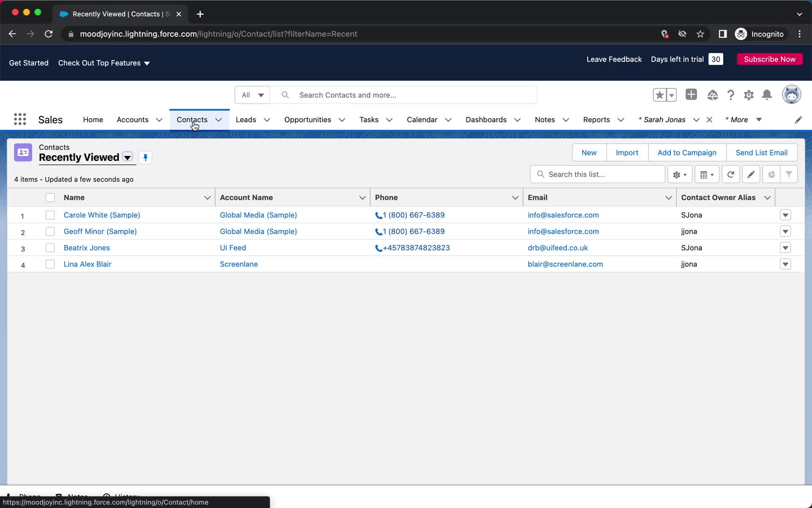Switch to the Calendar tab
Viewport: 812px width, 508px height.
pyautogui.click(x=422, y=120)
